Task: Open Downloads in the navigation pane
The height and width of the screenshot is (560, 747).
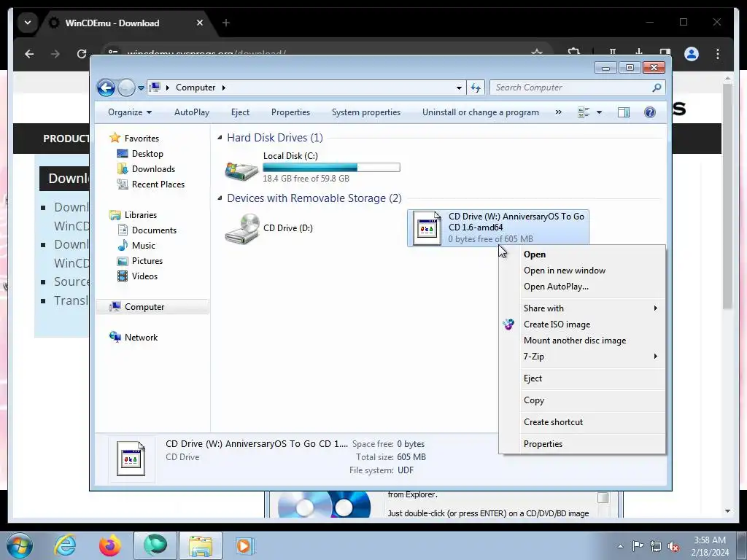Action: tap(153, 169)
